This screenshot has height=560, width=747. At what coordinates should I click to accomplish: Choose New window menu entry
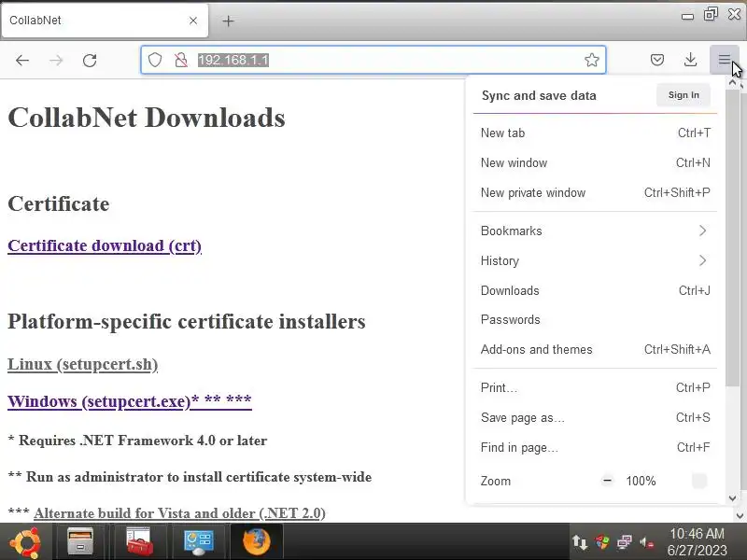coord(595,162)
